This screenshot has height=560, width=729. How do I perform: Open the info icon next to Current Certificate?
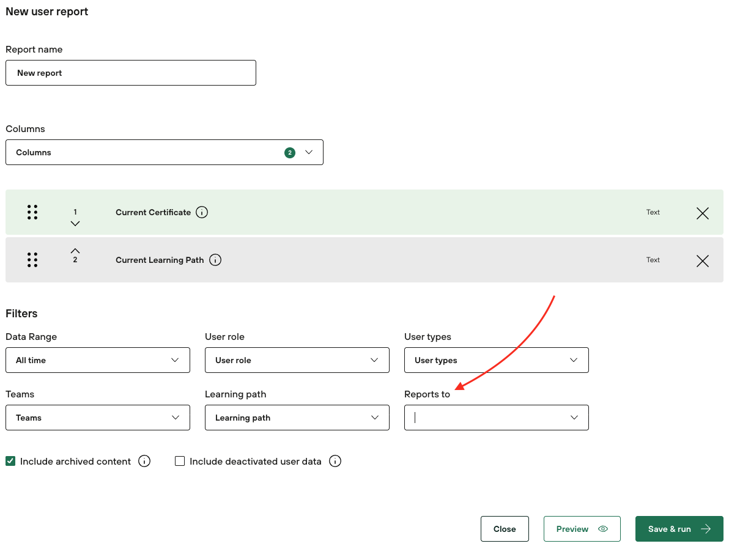pyautogui.click(x=202, y=212)
